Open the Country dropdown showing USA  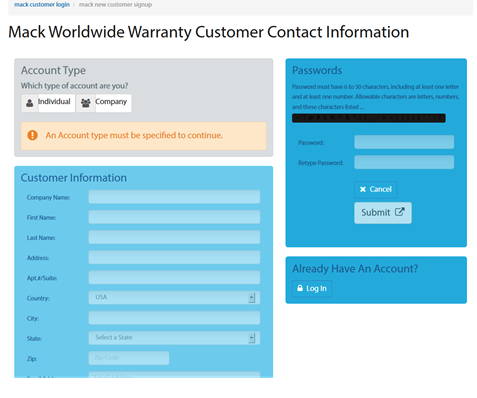174,297
